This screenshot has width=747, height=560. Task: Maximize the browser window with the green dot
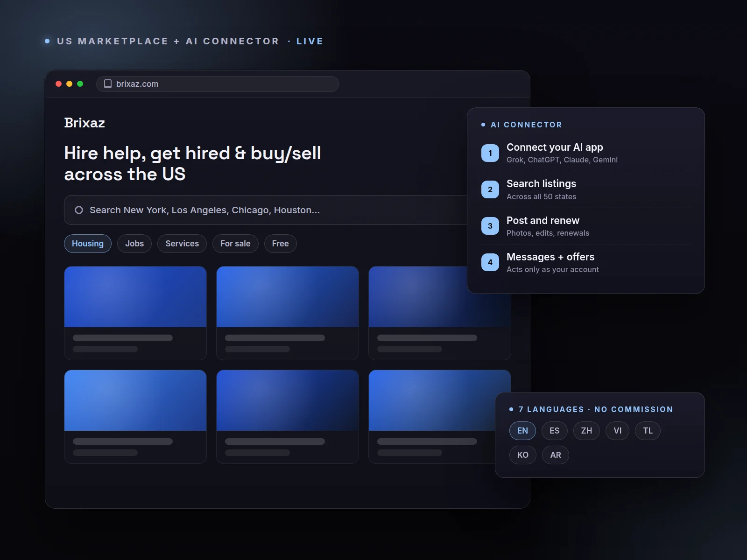pyautogui.click(x=80, y=84)
